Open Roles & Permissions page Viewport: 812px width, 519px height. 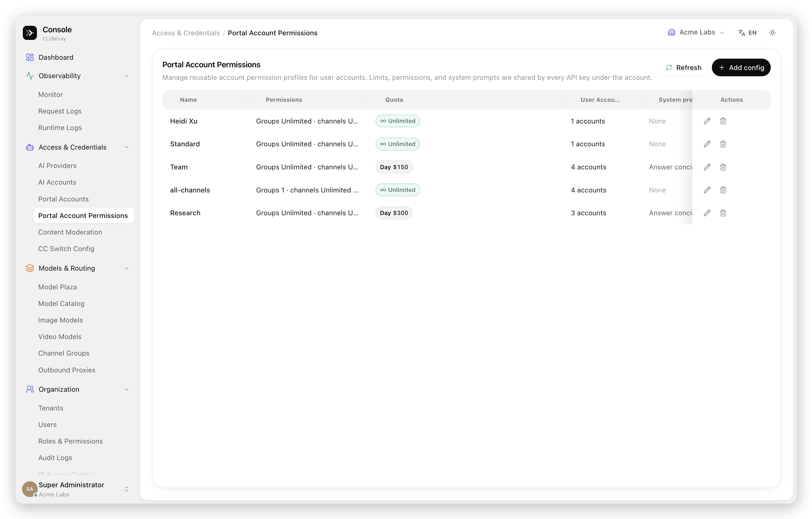point(71,441)
